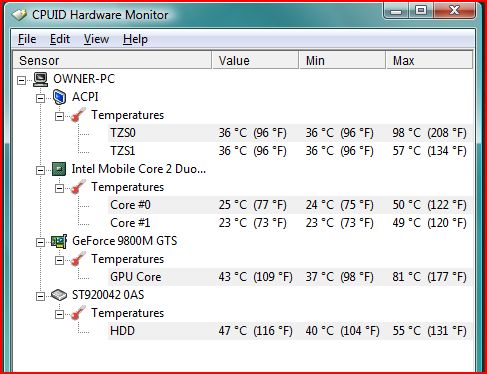487x374 pixels.
Task: Select the Core #0 sensor row
Action: [x=290, y=205]
